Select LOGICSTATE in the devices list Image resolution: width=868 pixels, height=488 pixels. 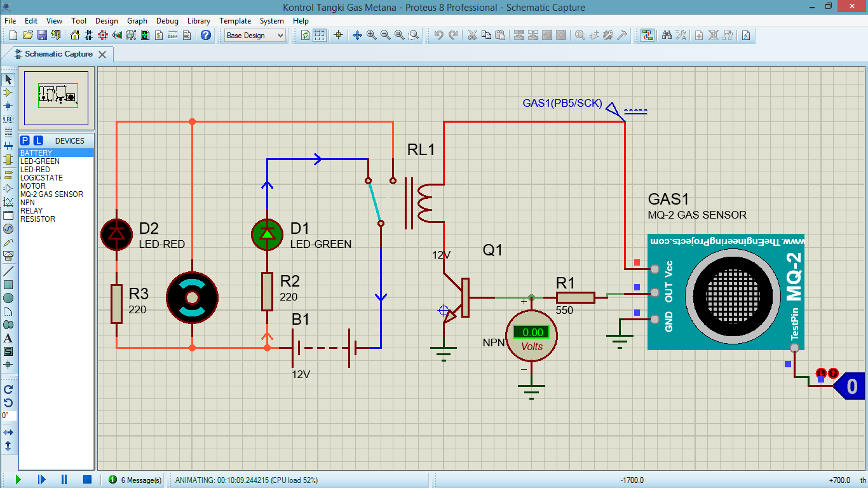[x=57, y=178]
